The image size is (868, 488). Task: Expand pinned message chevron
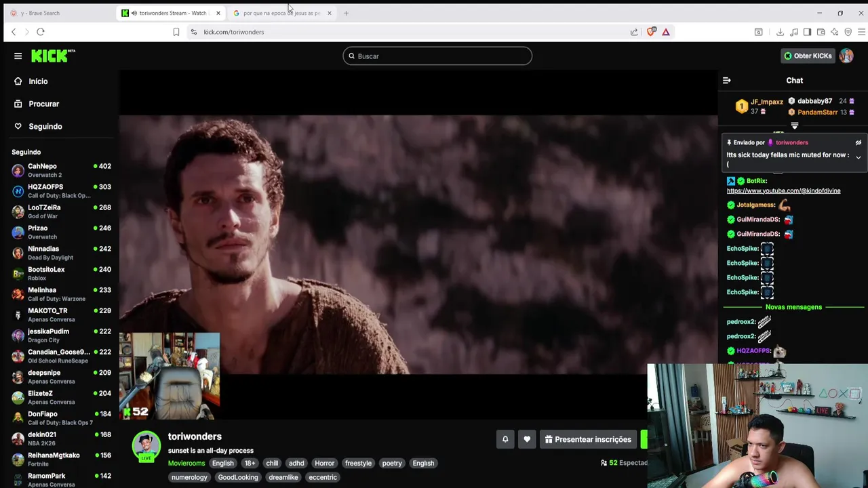click(858, 157)
